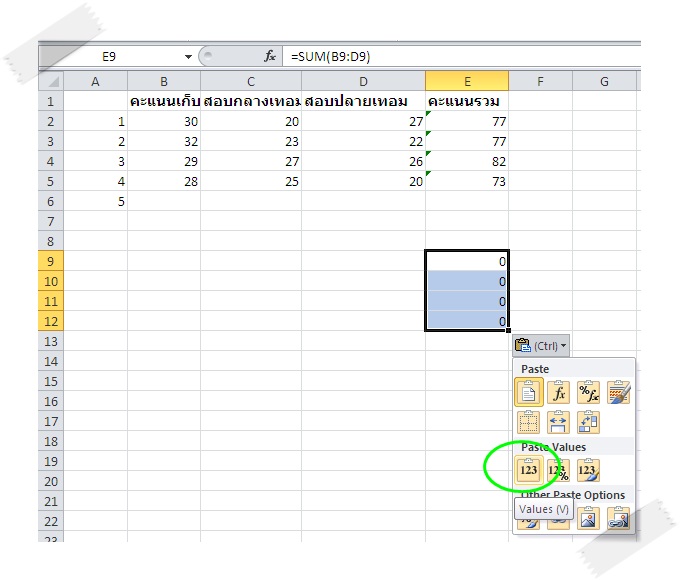Click the Name Box showing E9

click(109, 57)
